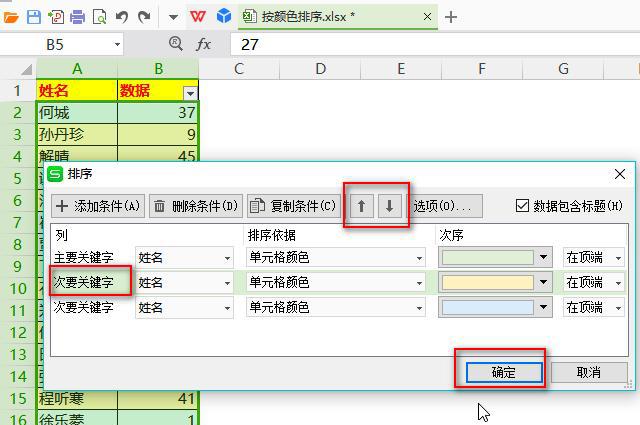The height and width of the screenshot is (425, 640).
Task: Move condition up with arrow button
Action: pyautogui.click(x=362, y=206)
